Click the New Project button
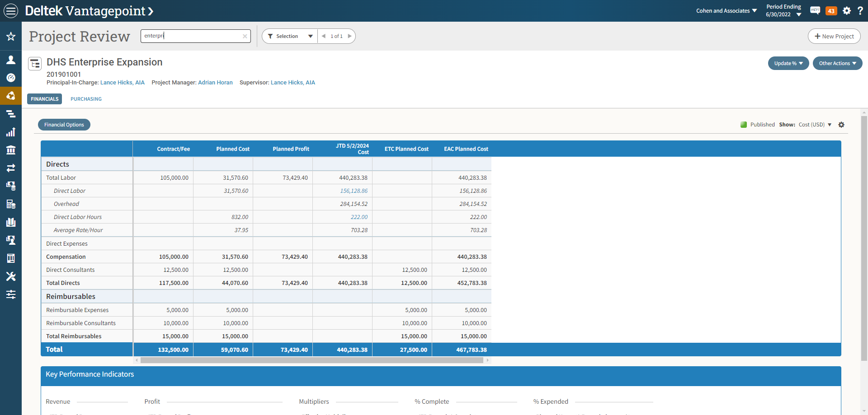 834,36
